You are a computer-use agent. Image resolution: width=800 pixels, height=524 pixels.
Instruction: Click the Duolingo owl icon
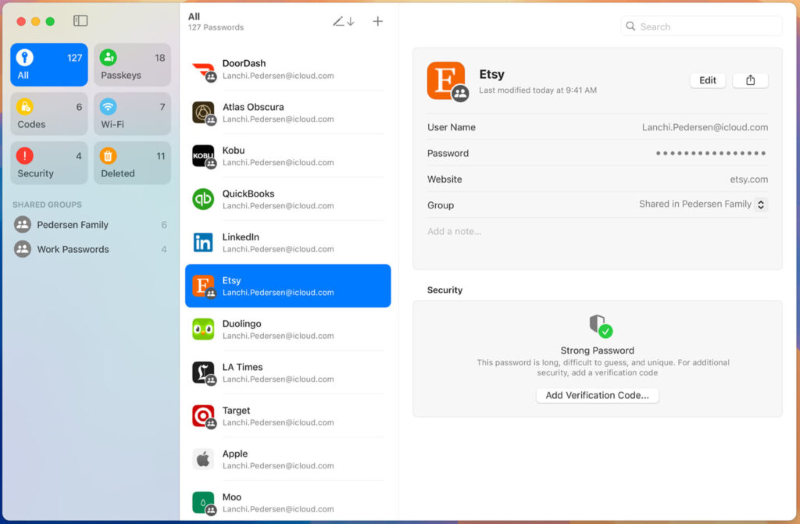203,329
